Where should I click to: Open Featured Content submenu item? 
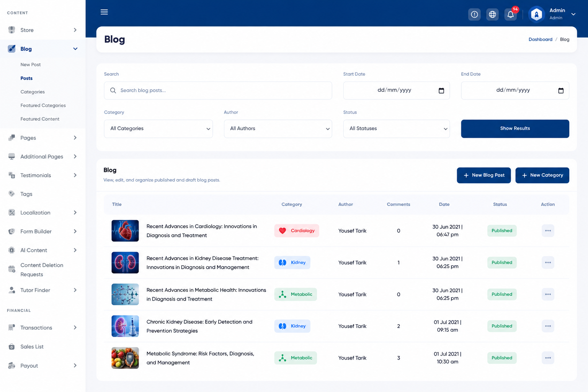pyautogui.click(x=40, y=119)
